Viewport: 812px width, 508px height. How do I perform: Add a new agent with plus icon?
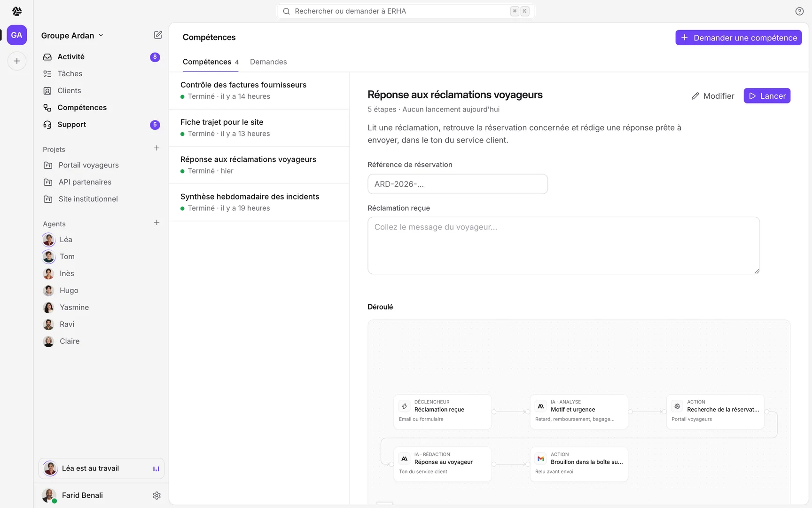pyautogui.click(x=157, y=222)
